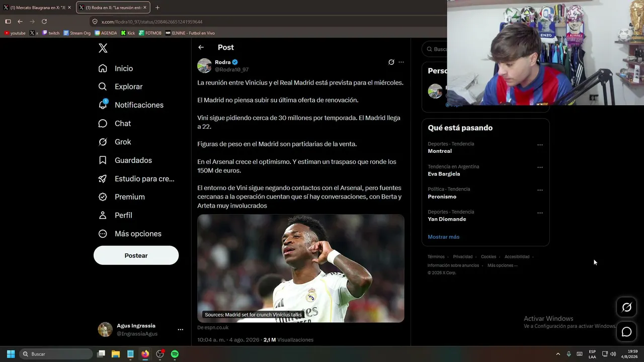Reload the current page
Image resolution: width=644 pixels, height=362 pixels.
coord(44,22)
